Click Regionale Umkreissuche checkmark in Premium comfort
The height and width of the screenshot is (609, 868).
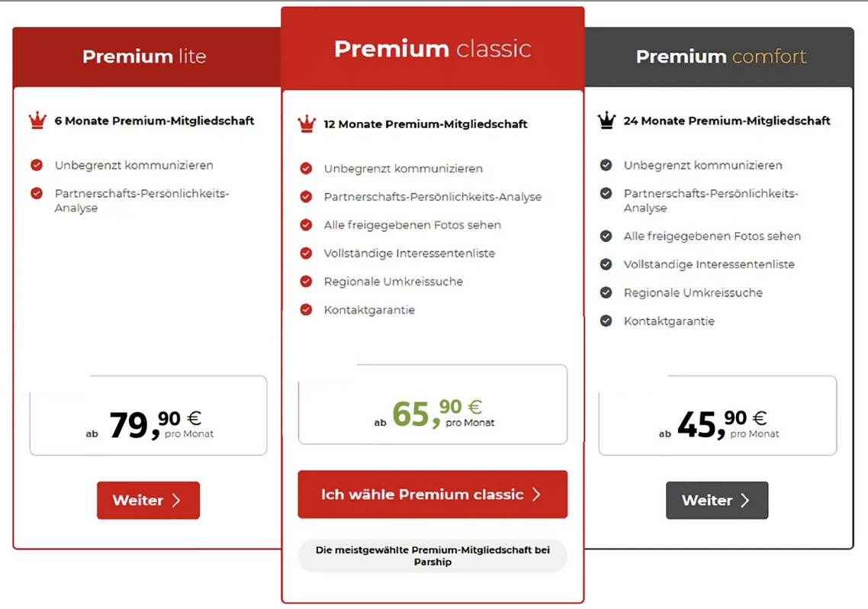pos(606,292)
